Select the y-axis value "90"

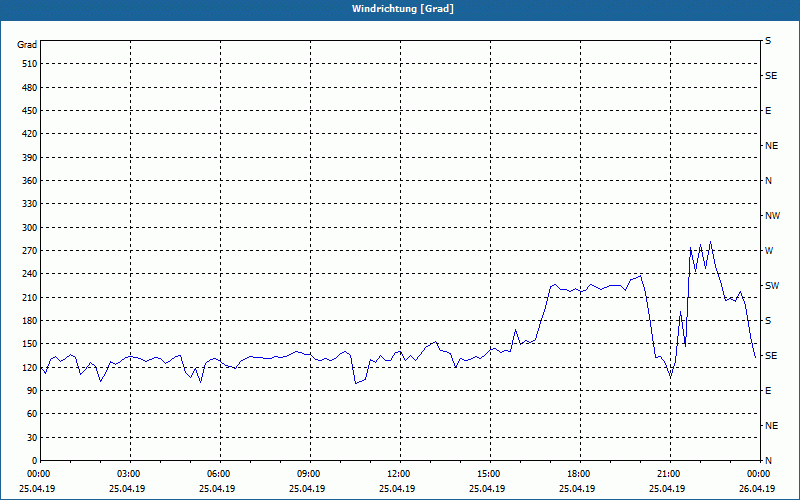click(x=32, y=391)
